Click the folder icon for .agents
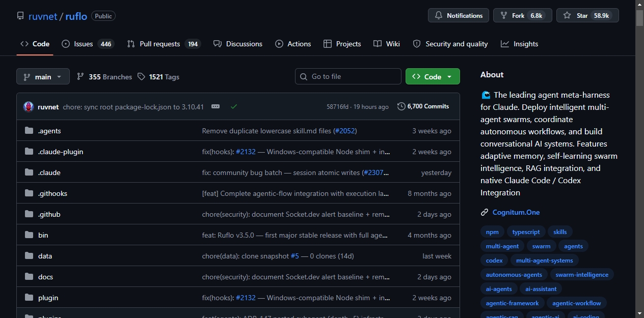The width and height of the screenshot is (644, 318). (29, 131)
